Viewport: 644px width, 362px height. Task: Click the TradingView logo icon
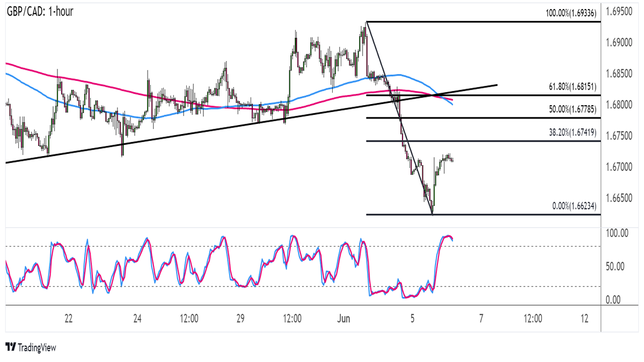tap(11, 348)
